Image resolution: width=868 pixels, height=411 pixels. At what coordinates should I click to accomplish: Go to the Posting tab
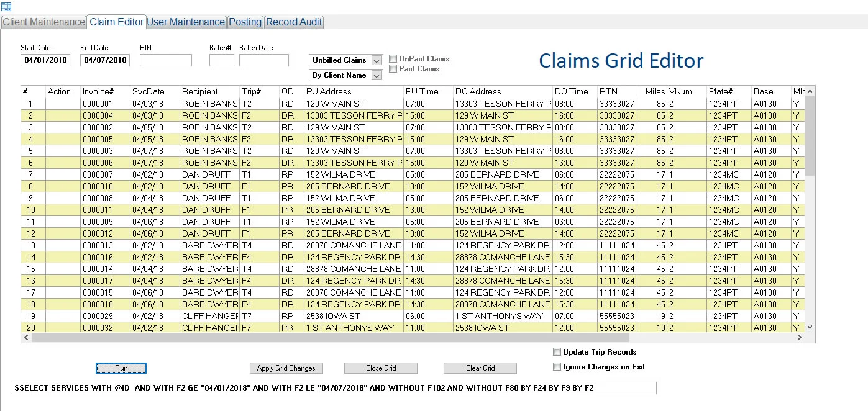click(245, 22)
